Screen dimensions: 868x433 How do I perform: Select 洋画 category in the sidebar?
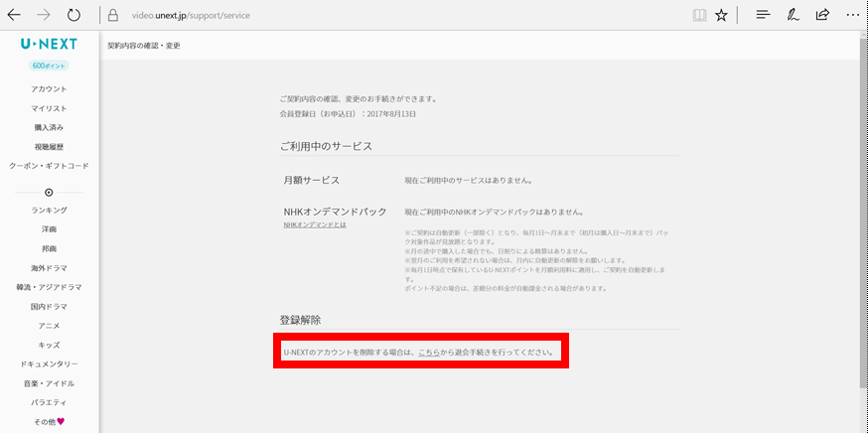[x=49, y=229]
